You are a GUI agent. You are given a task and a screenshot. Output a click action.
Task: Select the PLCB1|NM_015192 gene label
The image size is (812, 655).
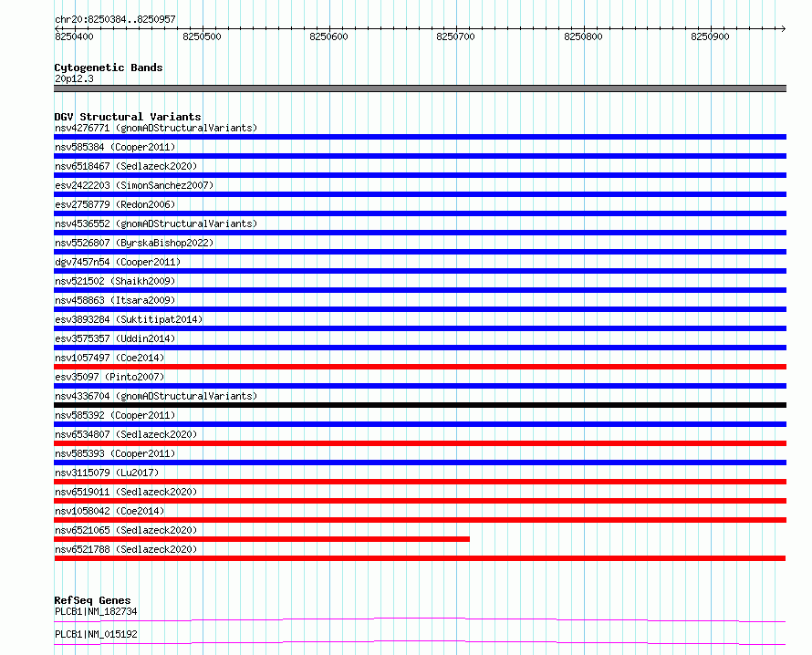point(96,634)
